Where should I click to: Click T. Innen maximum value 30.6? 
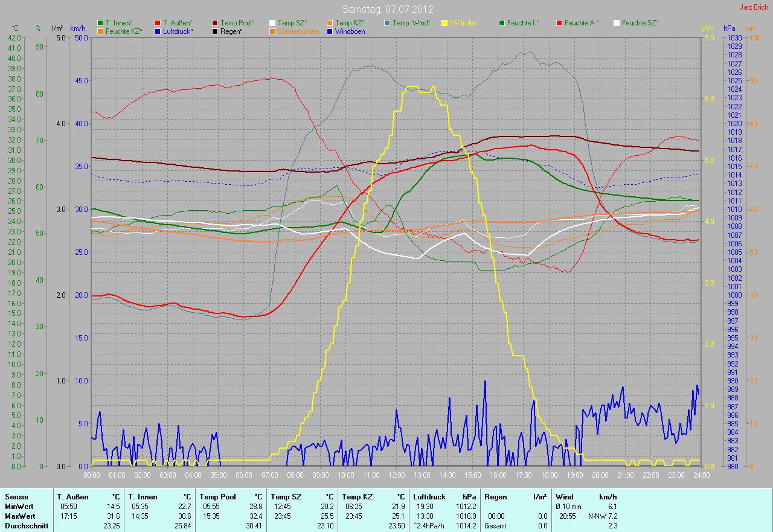click(x=185, y=516)
